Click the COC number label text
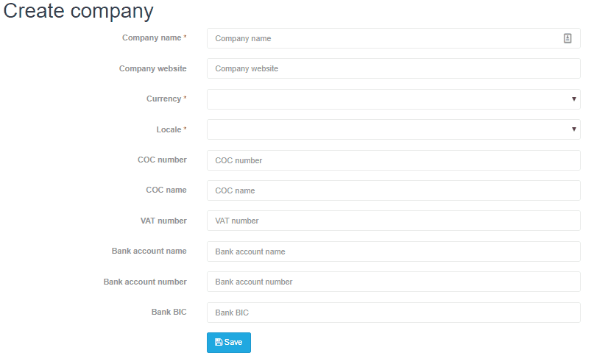 [x=162, y=160]
